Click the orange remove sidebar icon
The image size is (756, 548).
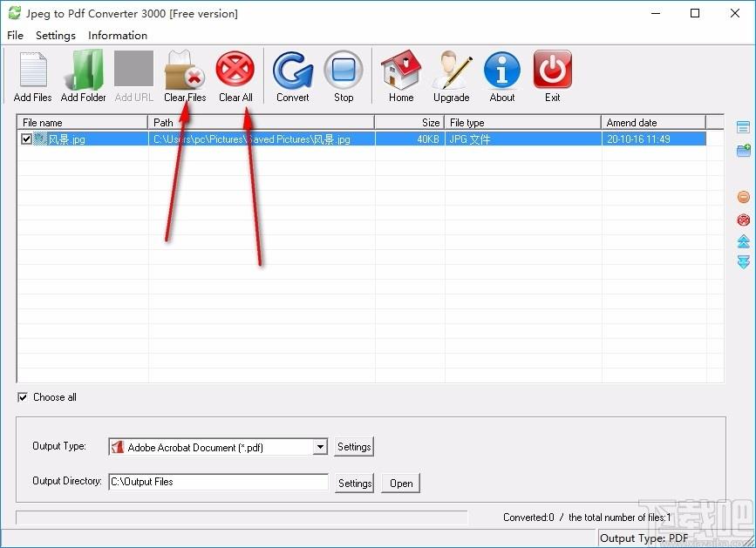pos(744,197)
